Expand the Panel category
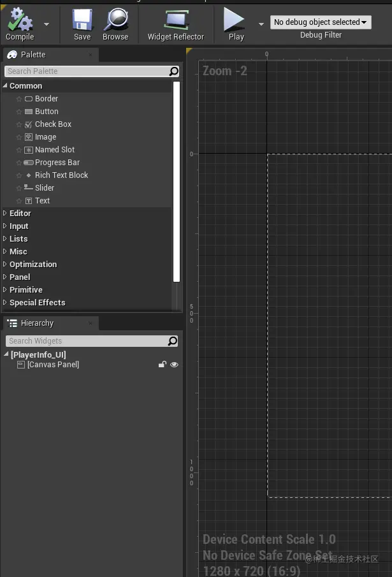This screenshot has width=392, height=577. click(5, 277)
